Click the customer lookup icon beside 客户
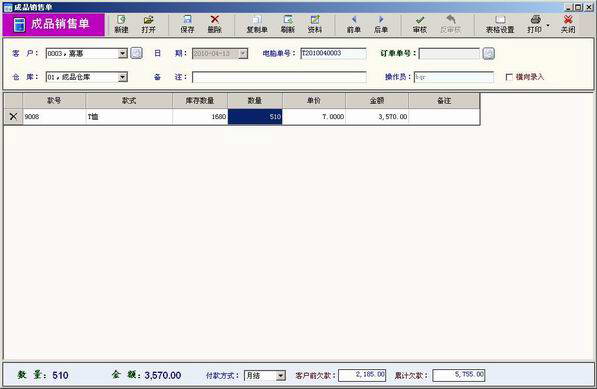Screen dimensions: 597x389 pyautogui.click(x=137, y=53)
